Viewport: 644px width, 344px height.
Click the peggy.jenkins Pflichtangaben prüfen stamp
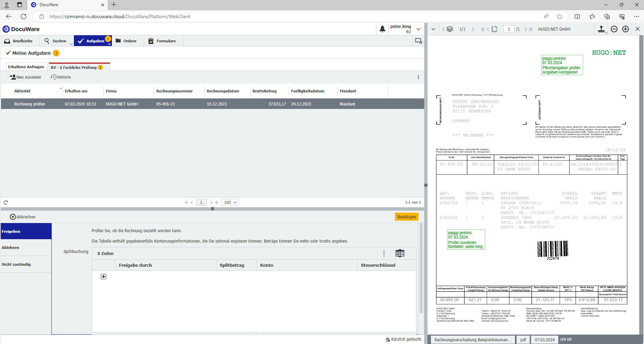[x=562, y=65]
